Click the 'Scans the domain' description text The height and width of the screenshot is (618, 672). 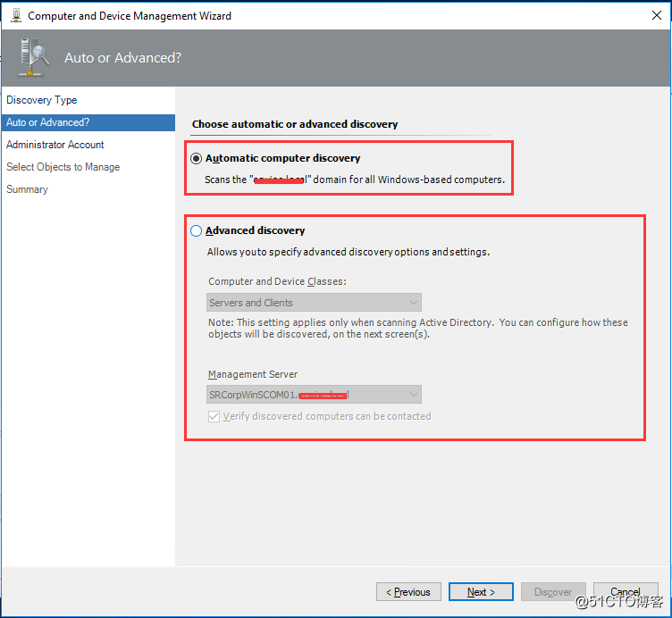(355, 180)
